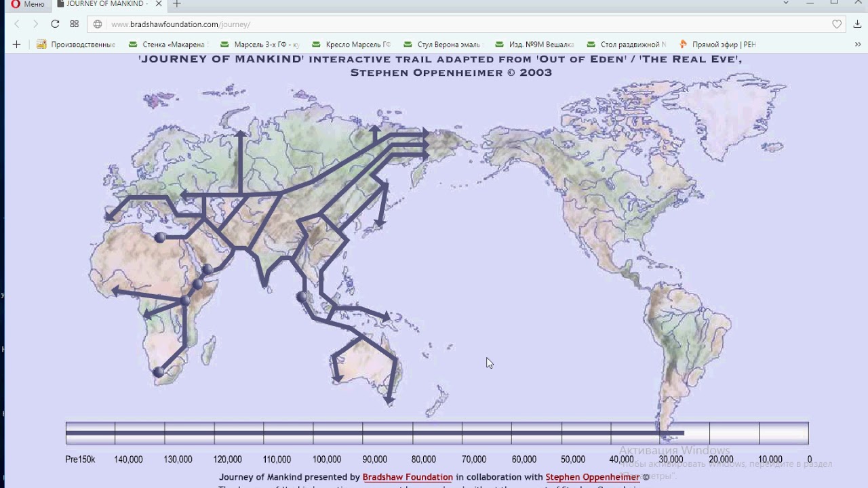
Task: Click arrowhead pointing into southern Australia
Action: (389, 401)
